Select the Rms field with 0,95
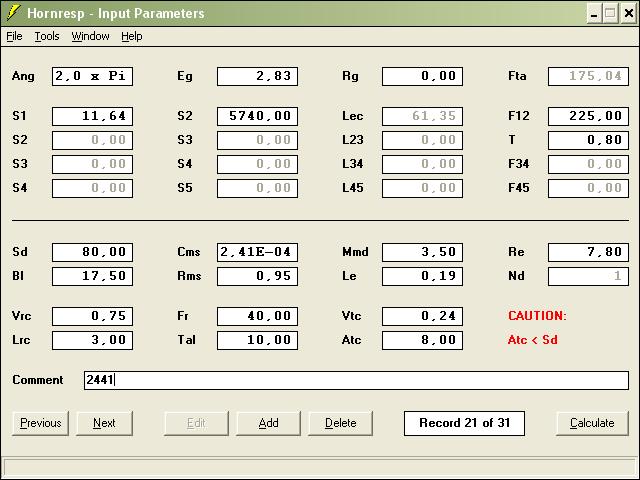The width and height of the screenshot is (640, 480). tap(257, 276)
